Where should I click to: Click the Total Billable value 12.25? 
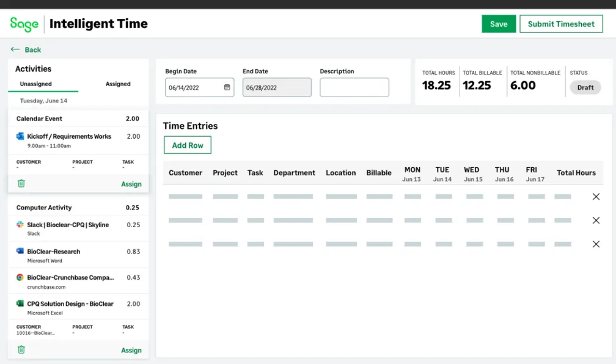477,86
